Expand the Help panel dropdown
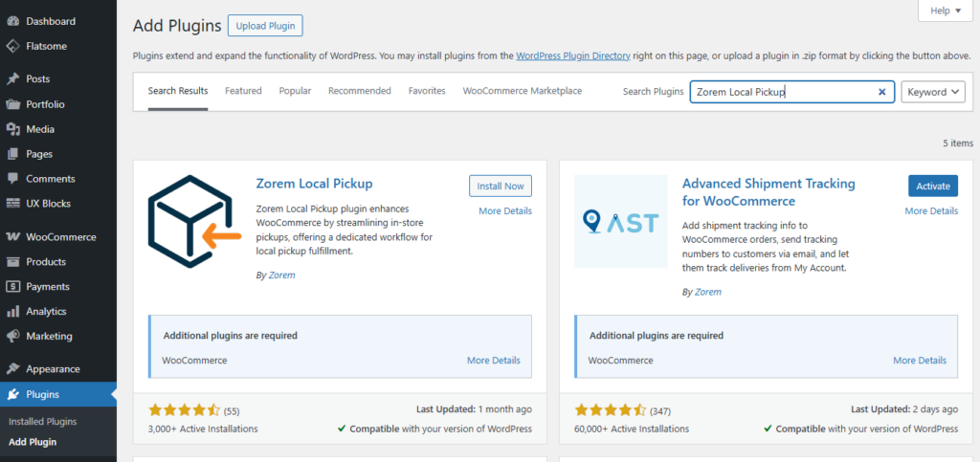Image resolution: width=980 pixels, height=462 pixels. (945, 11)
